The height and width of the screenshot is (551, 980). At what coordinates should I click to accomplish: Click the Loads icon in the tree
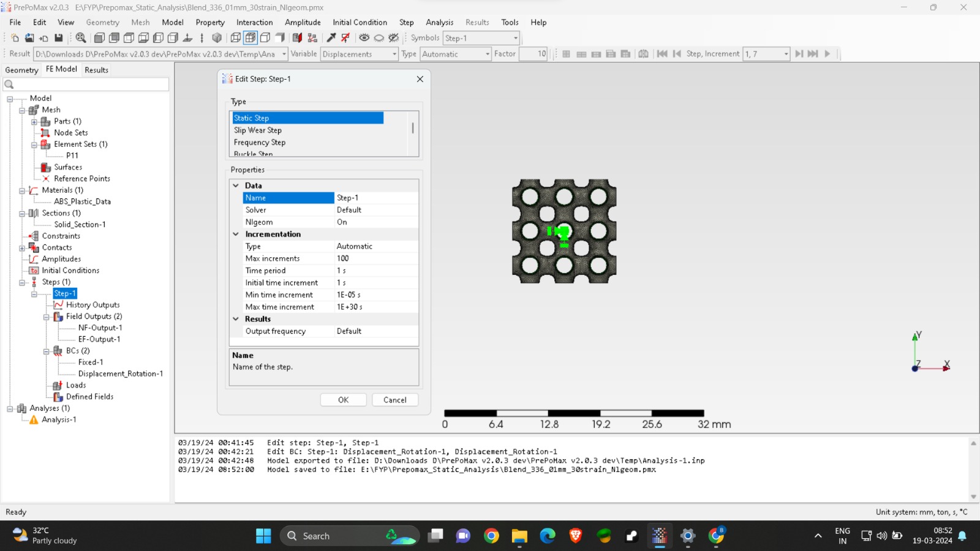click(58, 385)
